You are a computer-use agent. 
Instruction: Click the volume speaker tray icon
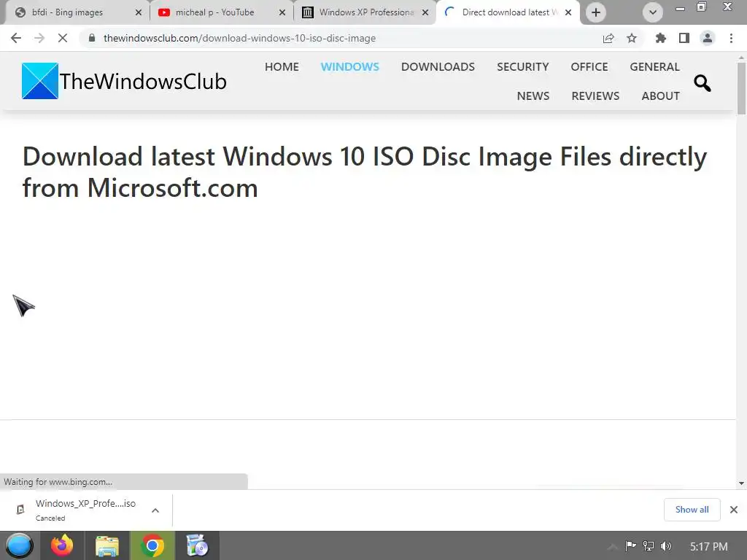pyautogui.click(x=666, y=545)
